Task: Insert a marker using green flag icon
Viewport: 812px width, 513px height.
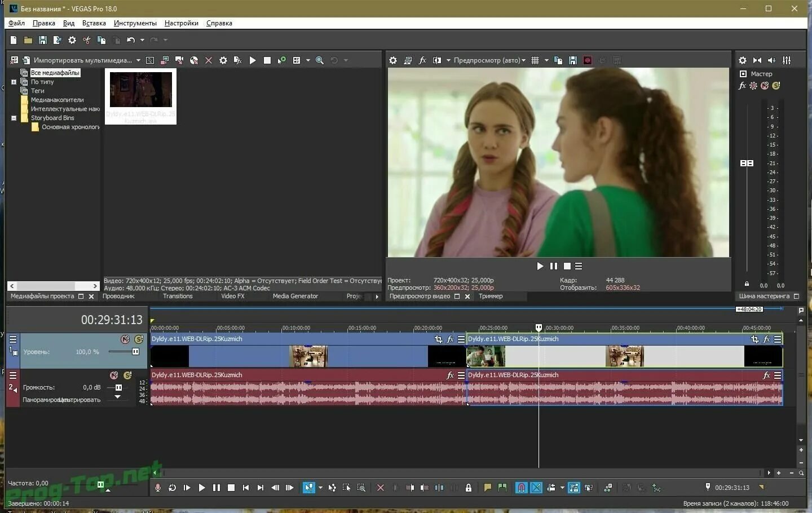Action: (x=502, y=487)
